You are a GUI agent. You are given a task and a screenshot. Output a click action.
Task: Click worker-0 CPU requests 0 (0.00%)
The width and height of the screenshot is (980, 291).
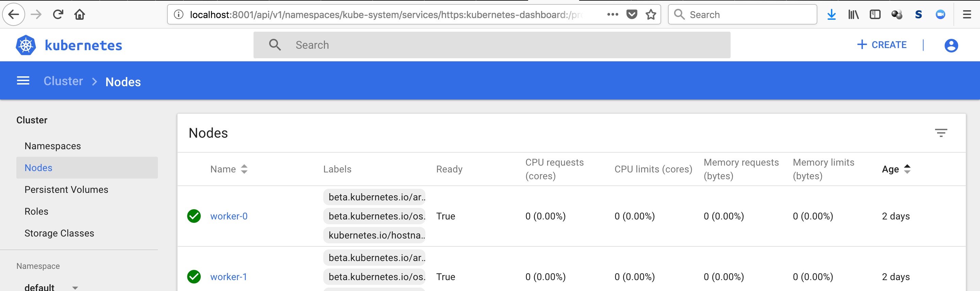pyautogui.click(x=545, y=216)
